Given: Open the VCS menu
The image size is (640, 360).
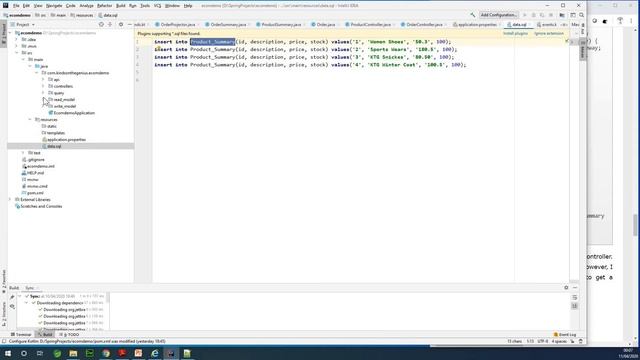Looking at the screenshot, I should [158, 6].
